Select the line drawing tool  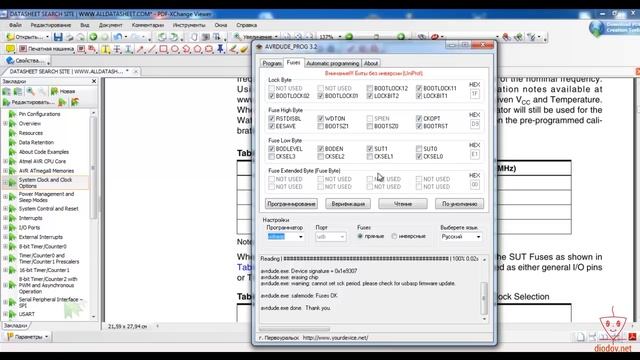(x=151, y=49)
